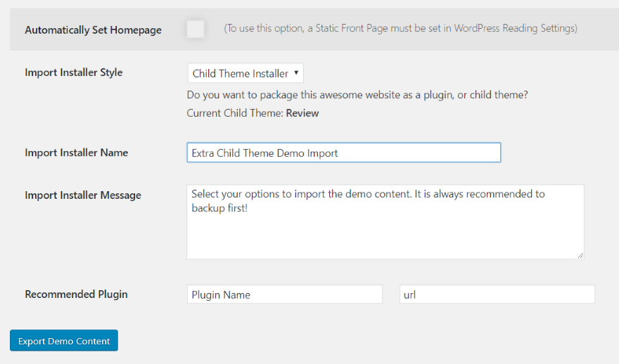Click the Recommended Plugin label
This screenshot has height=364, width=619.
[x=76, y=294]
